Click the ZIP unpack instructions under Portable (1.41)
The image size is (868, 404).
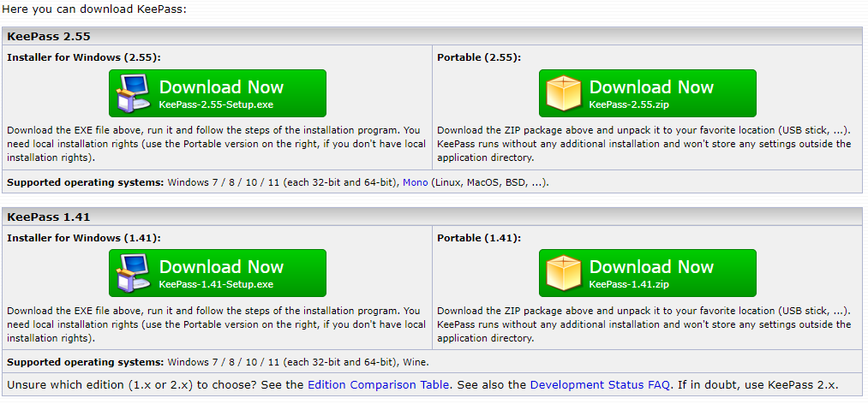644,324
